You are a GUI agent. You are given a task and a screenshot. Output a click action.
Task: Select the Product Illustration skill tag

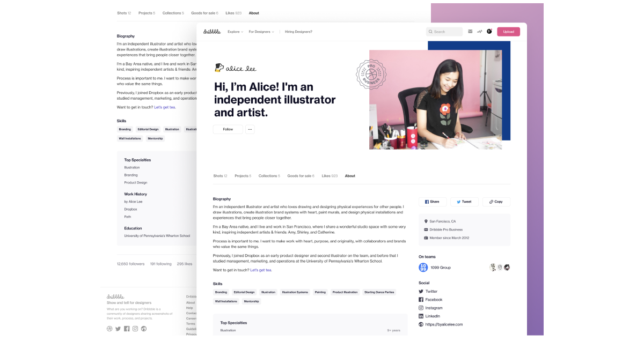click(345, 292)
